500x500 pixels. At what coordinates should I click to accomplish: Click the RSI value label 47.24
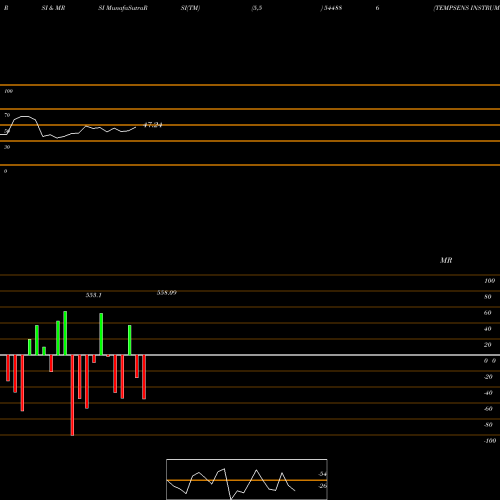[x=153, y=125]
